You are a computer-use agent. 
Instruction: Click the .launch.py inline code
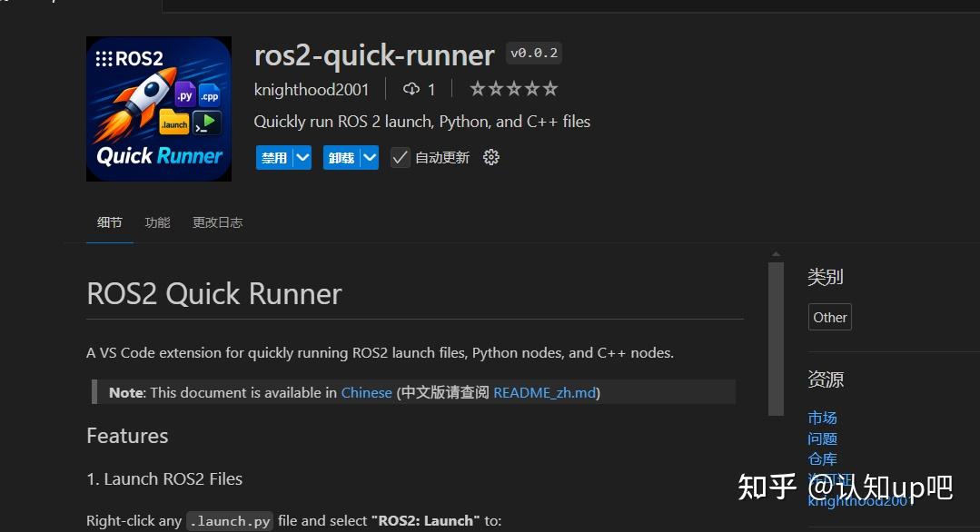[x=230, y=521]
